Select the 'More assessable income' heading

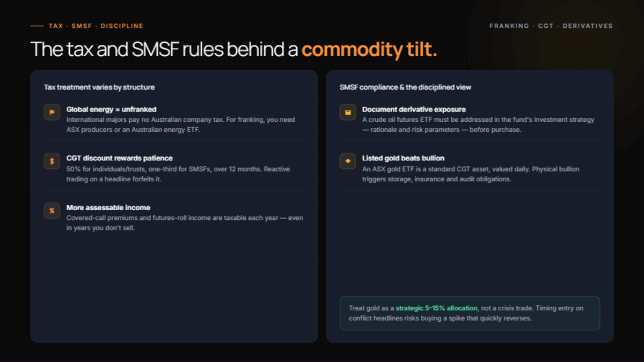108,208
